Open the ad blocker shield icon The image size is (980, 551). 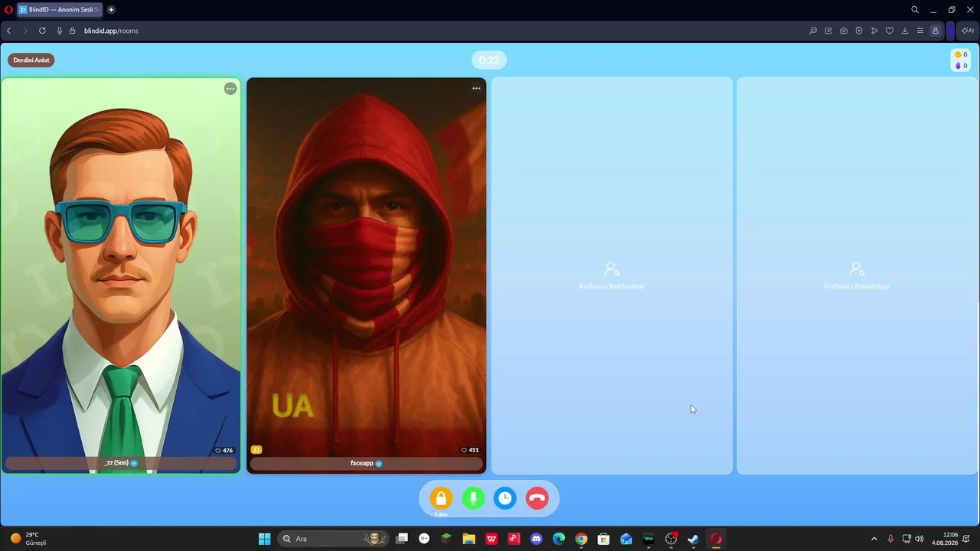(x=859, y=31)
